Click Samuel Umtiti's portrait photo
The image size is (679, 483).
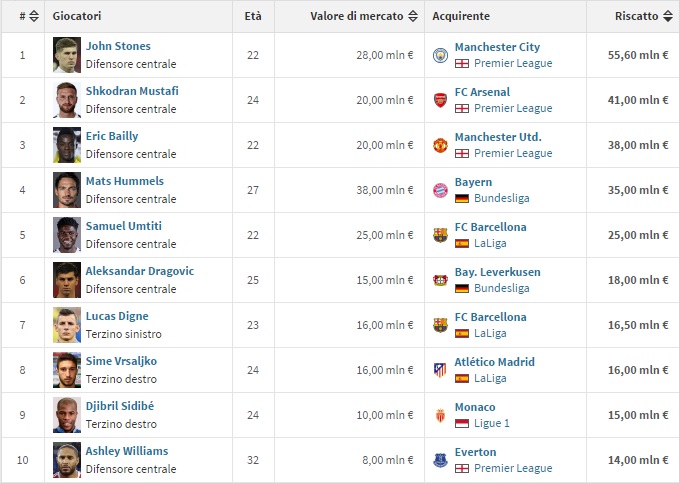click(x=67, y=235)
